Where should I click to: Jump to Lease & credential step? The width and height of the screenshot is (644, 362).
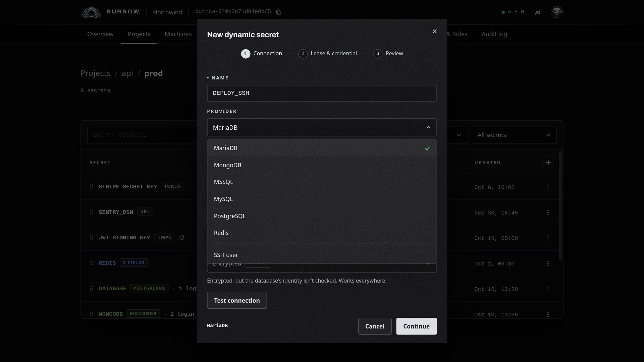[328, 54]
